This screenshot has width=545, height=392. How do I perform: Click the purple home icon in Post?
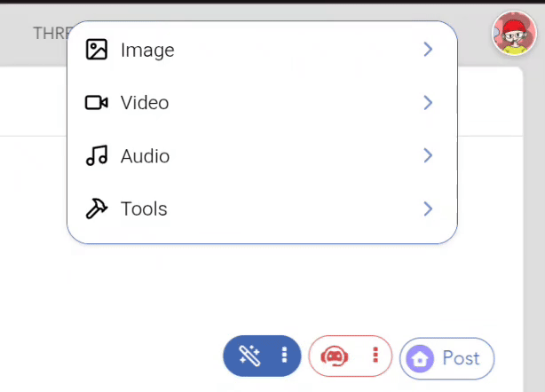[x=420, y=358]
